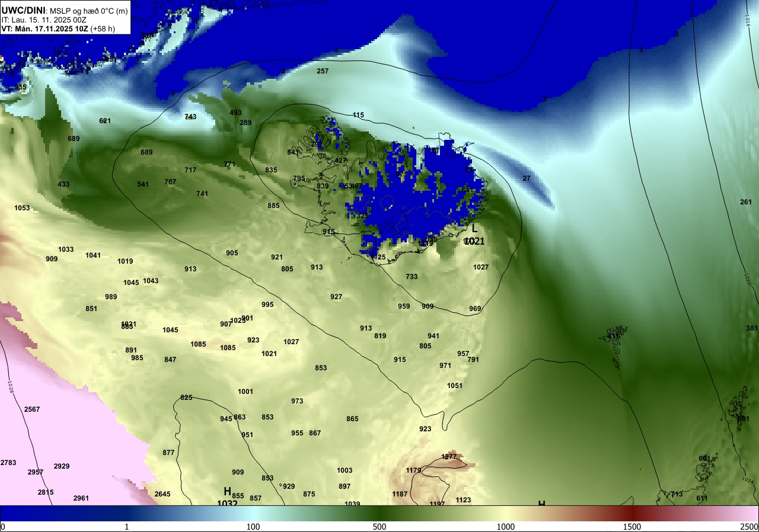
Task: Click the height value 1041
Action: pyautogui.click(x=93, y=255)
